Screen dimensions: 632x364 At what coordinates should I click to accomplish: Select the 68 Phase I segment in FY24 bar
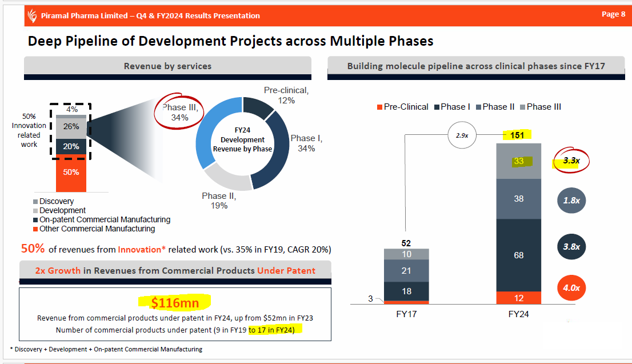pyautogui.click(x=518, y=255)
